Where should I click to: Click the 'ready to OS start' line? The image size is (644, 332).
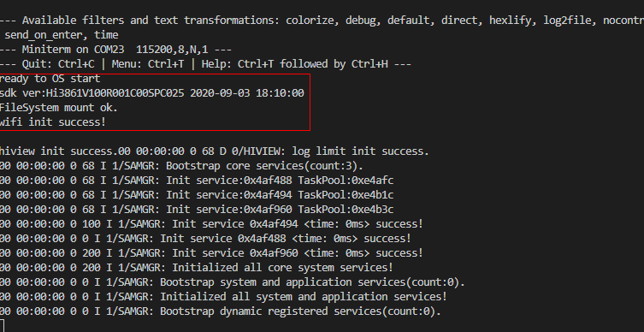[x=50, y=79]
